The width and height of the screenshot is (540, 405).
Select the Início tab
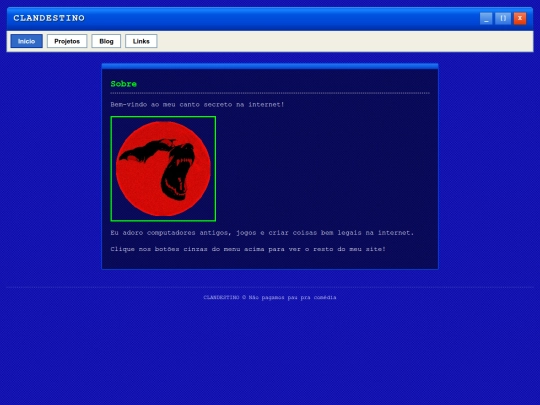tap(27, 41)
